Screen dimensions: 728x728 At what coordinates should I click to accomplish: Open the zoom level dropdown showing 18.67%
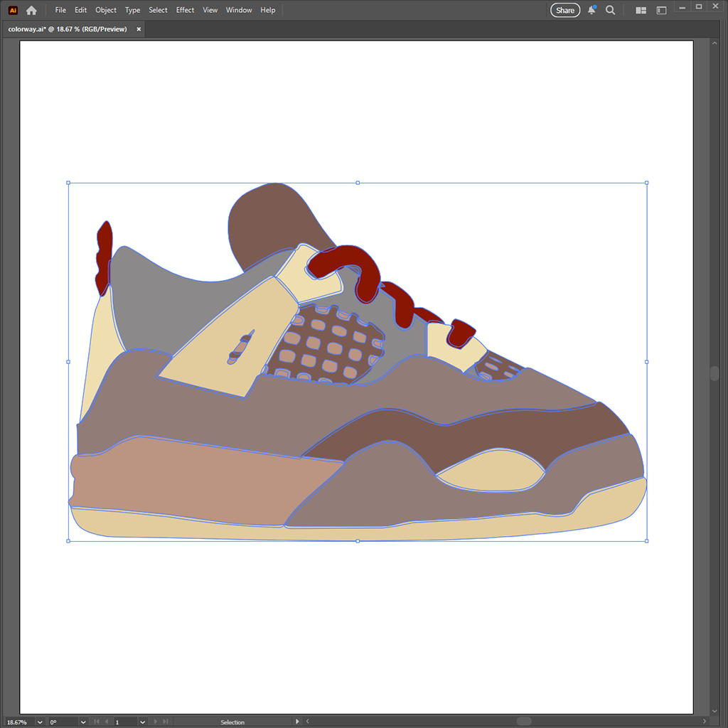coord(40,721)
